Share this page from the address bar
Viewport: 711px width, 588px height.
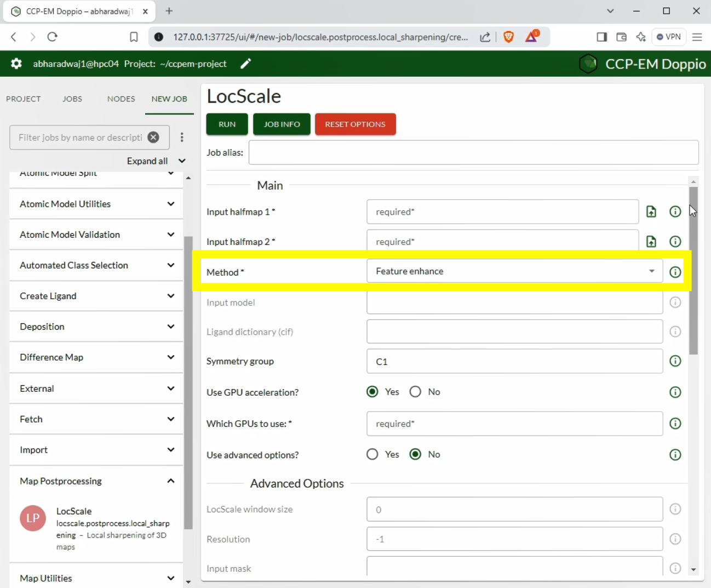click(485, 37)
